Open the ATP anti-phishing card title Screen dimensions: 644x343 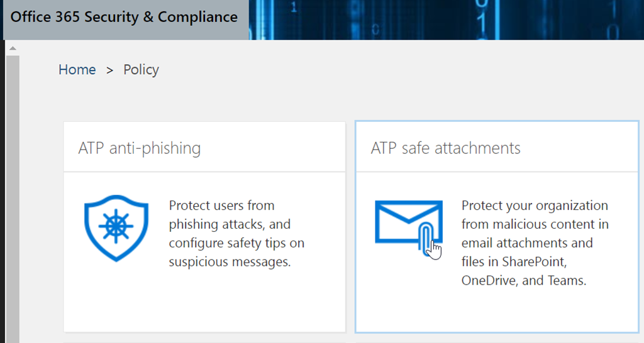pyautogui.click(x=139, y=148)
